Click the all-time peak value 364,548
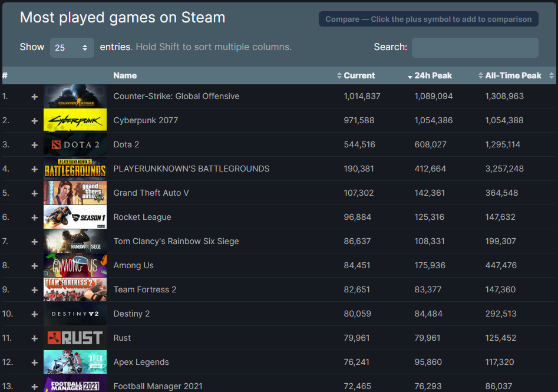The height and width of the screenshot is (392, 558). [x=502, y=193]
